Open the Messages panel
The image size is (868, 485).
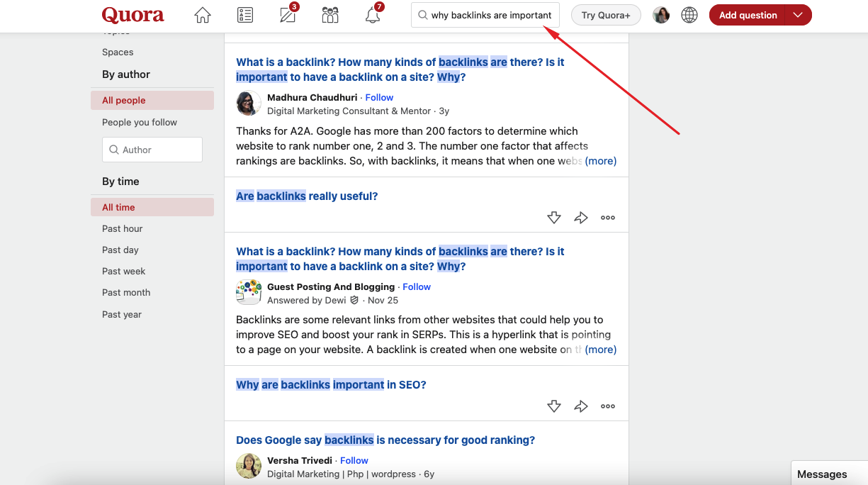(829, 474)
